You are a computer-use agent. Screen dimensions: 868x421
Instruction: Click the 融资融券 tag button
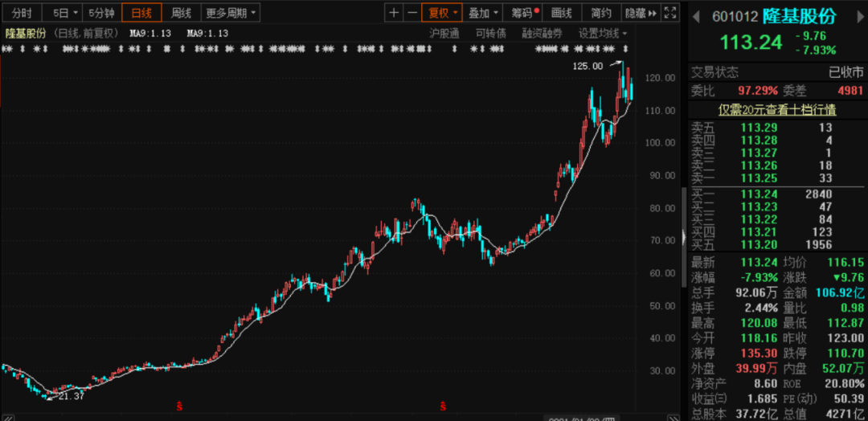(x=542, y=33)
